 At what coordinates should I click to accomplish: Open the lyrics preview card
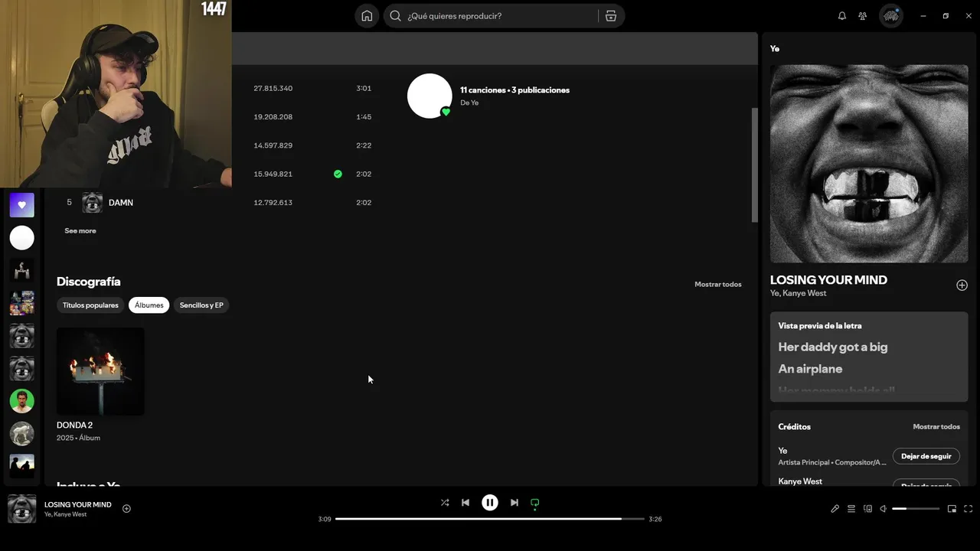[x=869, y=357]
